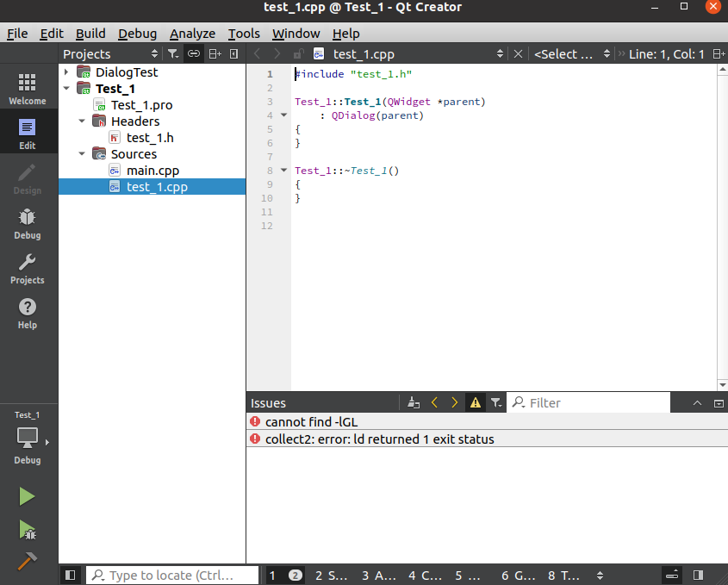
Task: Open the Design mode
Action: [27, 182]
